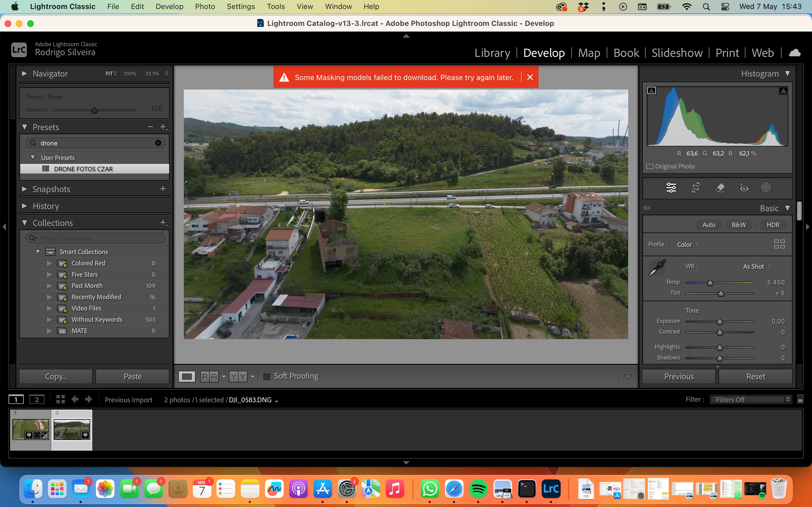812x507 pixels.
Task: Select the Healing eraser tool icon
Action: point(720,187)
